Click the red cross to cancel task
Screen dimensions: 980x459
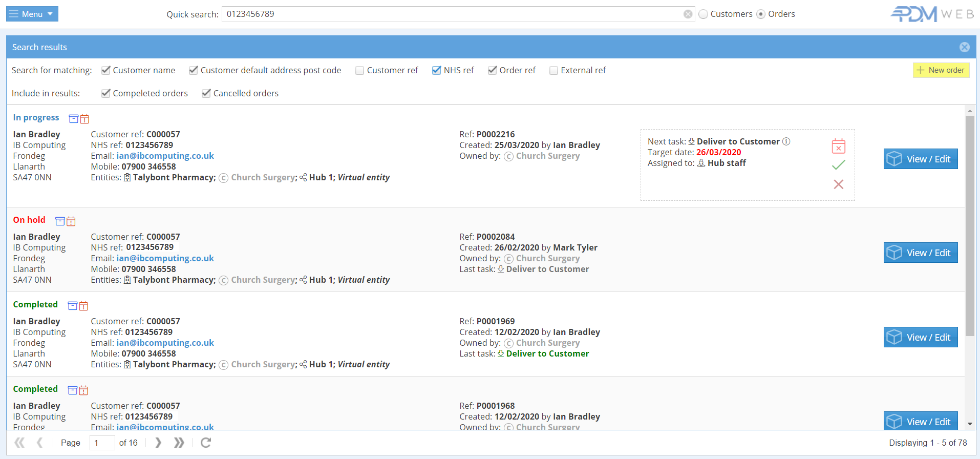tap(838, 184)
